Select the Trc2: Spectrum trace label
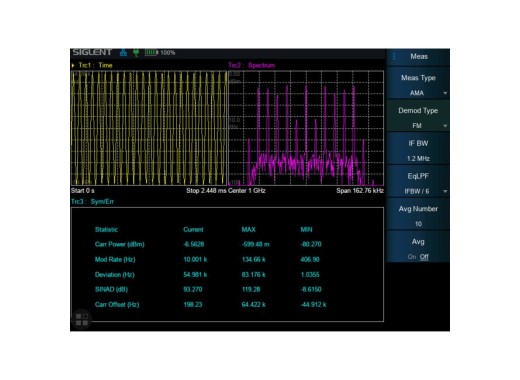 [252, 65]
